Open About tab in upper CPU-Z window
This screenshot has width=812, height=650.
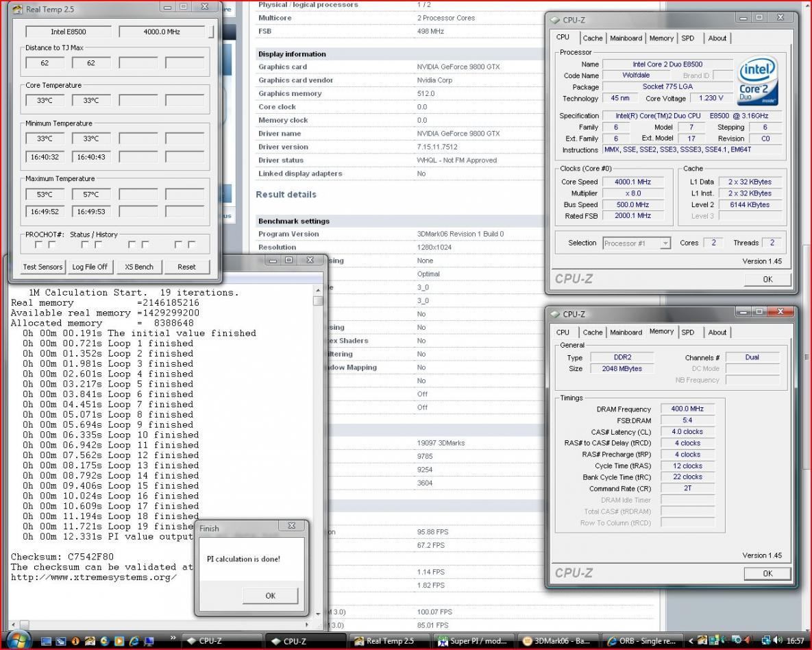tap(717, 38)
